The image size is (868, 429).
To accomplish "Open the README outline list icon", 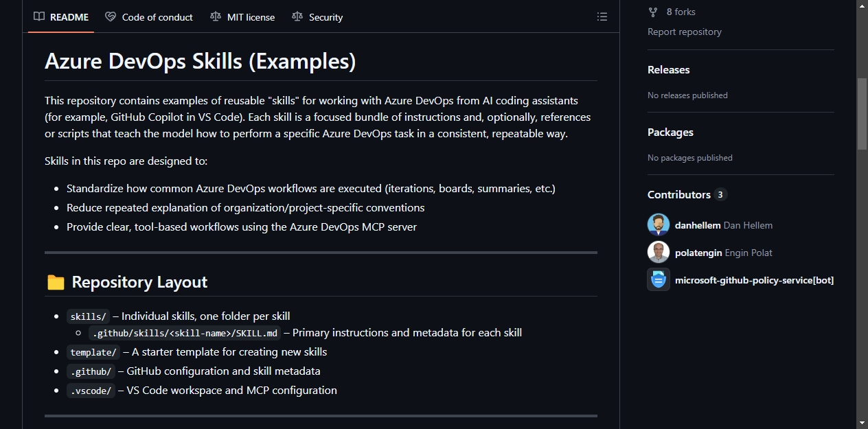I will point(602,17).
